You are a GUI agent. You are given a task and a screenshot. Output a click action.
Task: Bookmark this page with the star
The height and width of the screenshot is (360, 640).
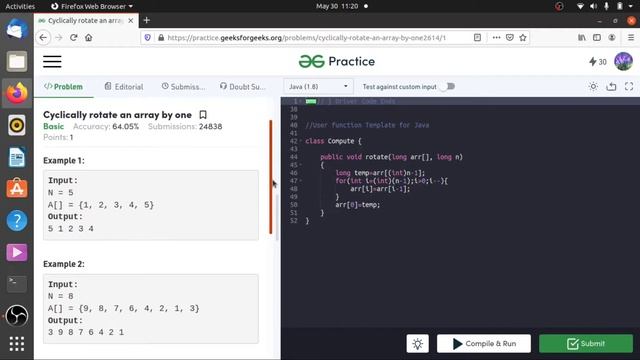[x=523, y=38]
